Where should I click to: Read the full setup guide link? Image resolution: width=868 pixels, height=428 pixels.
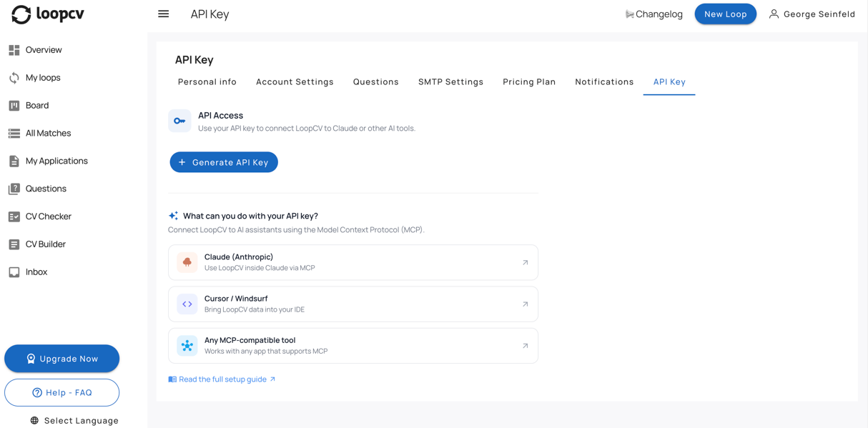click(x=222, y=379)
